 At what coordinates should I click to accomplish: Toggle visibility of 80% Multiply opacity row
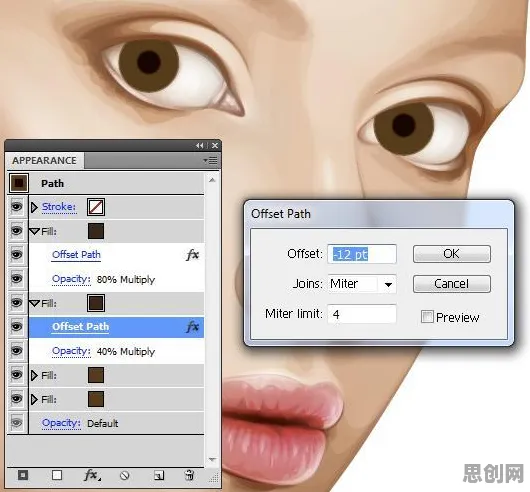(17, 279)
